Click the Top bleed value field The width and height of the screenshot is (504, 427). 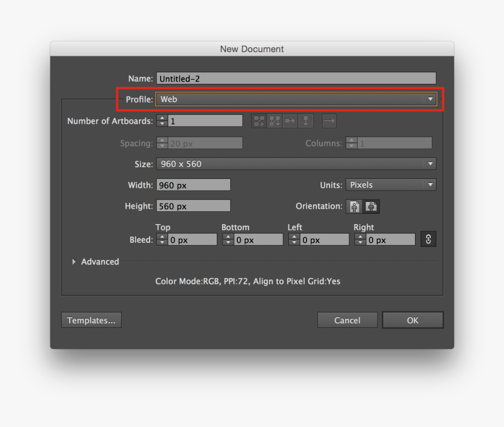pos(192,239)
